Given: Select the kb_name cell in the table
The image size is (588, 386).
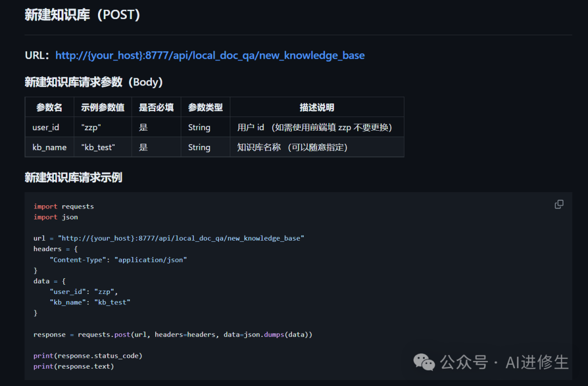Looking at the screenshot, I should coord(50,147).
